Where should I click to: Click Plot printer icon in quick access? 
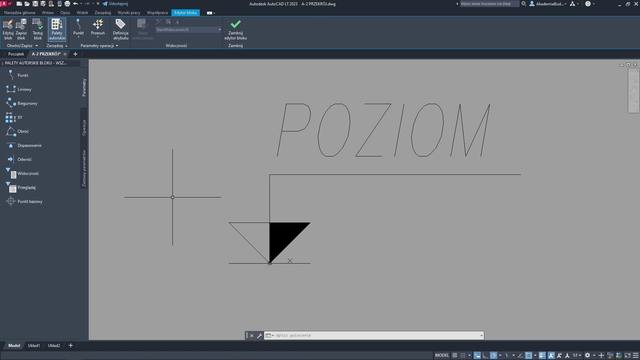point(67,4)
